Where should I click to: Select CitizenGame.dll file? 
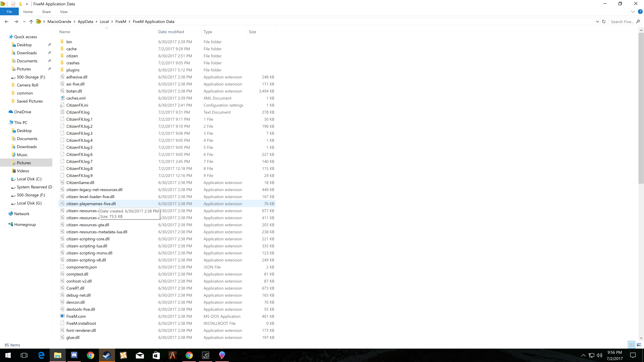80,183
